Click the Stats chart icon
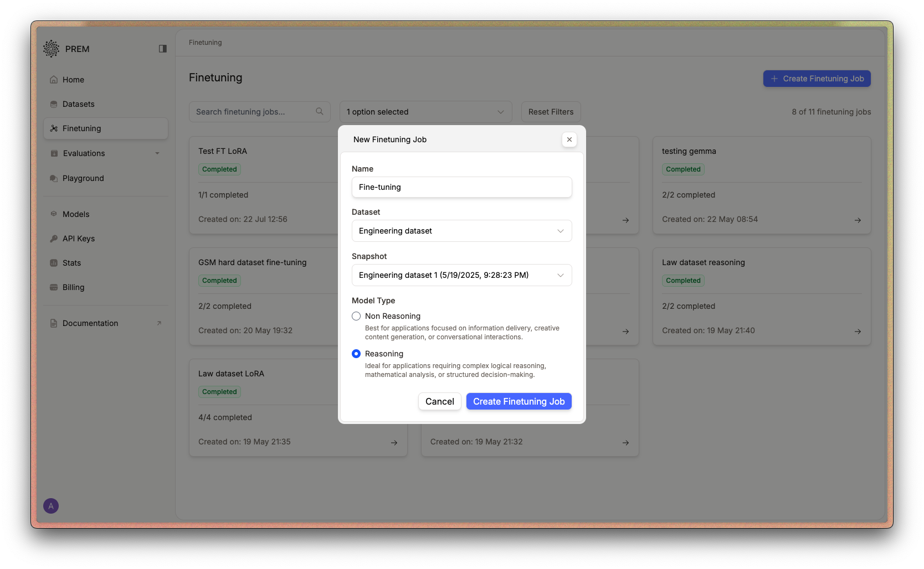The height and width of the screenshot is (569, 924). [54, 263]
